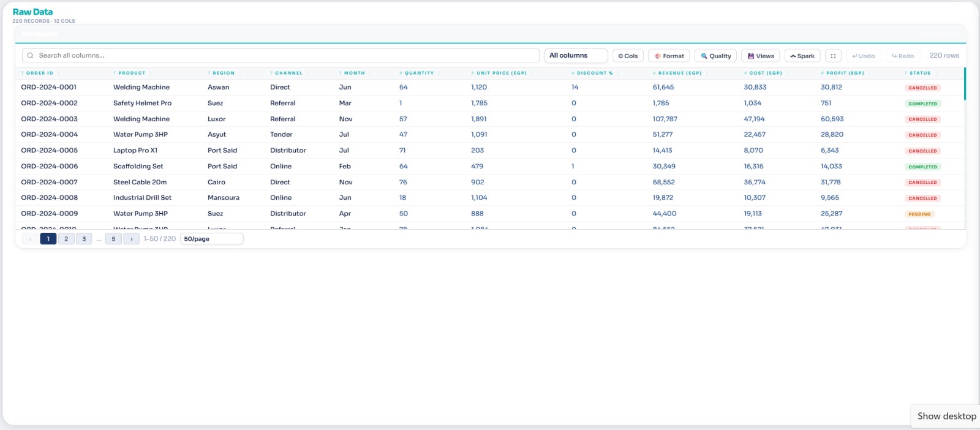Open the Format options

669,56
